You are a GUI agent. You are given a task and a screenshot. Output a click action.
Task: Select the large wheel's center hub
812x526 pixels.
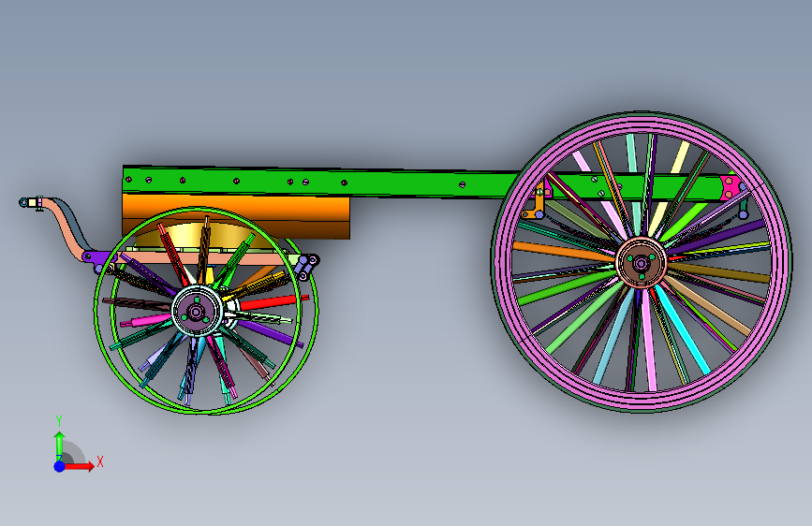pyautogui.click(x=642, y=263)
